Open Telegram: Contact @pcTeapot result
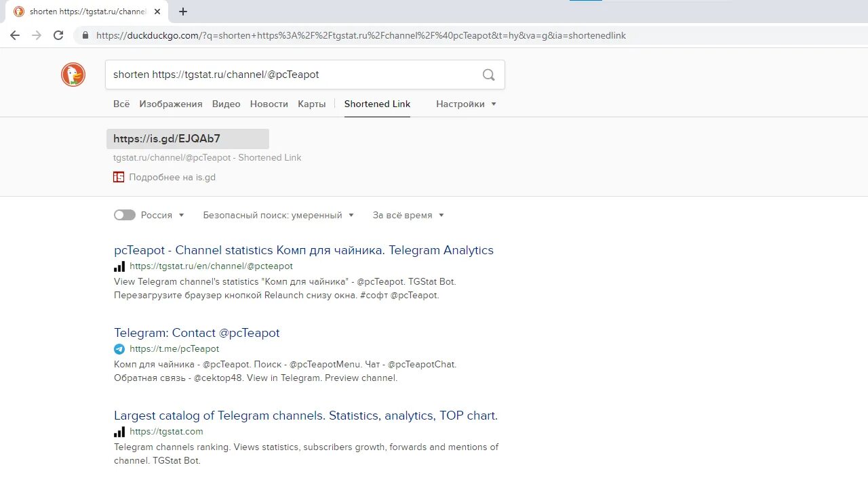This screenshot has width=868, height=484. (197, 333)
